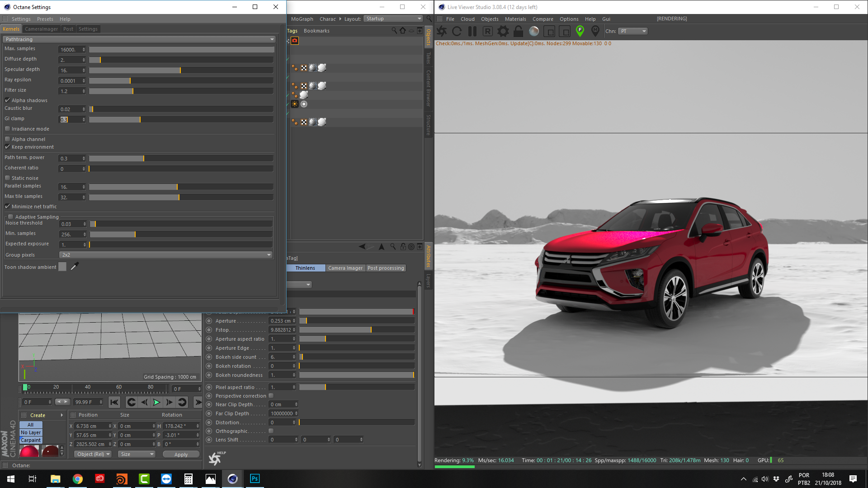Click the clay mode sphere icon

pos(534,31)
